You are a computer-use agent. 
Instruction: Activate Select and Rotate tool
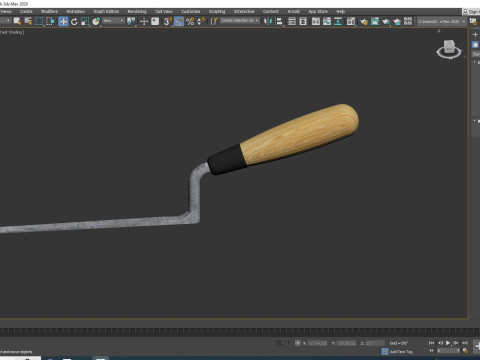pos(74,22)
